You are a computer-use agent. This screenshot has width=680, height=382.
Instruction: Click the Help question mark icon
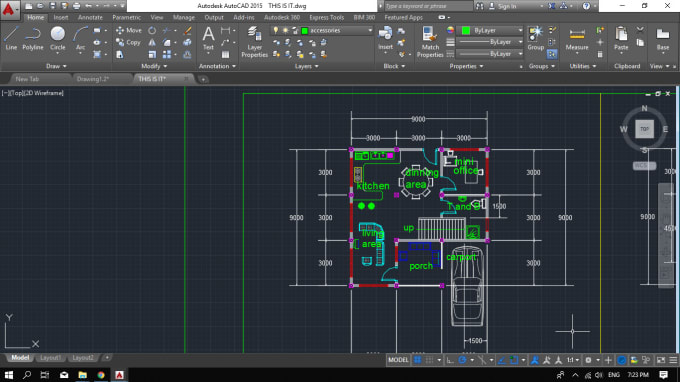point(586,6)
